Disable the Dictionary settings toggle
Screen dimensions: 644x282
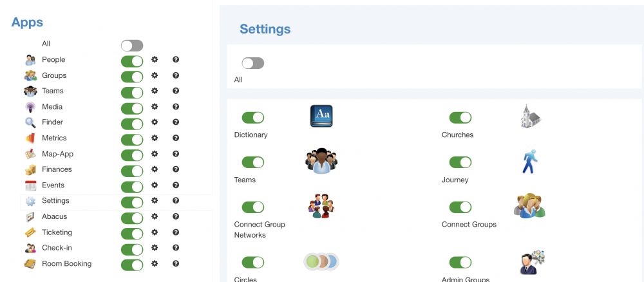[x=253, y=118]
